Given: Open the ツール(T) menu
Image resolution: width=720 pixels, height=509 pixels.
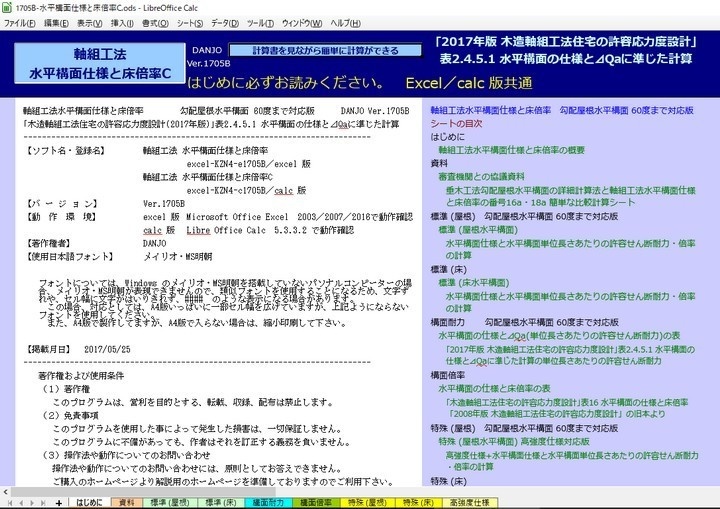Looking at the screenshot, I should (x=260, y=23).
